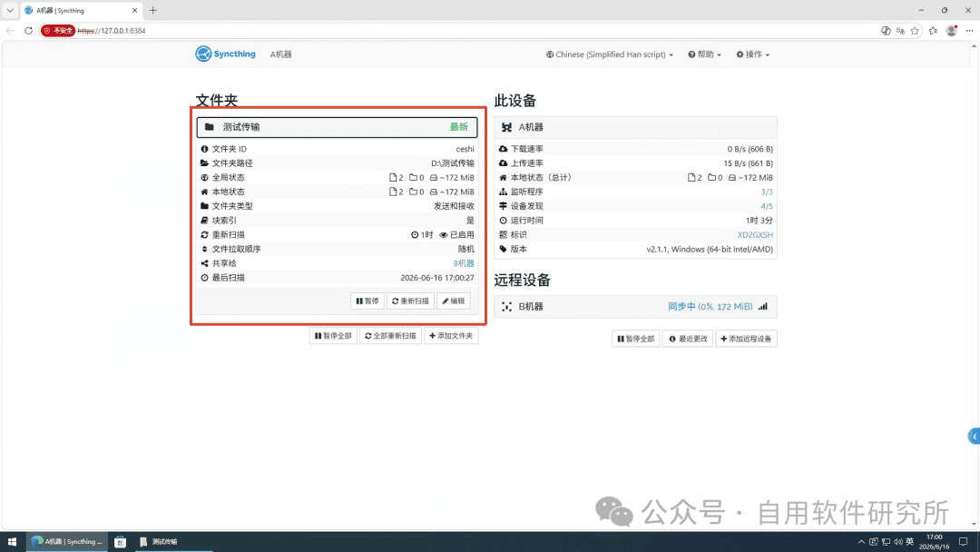
Task: Open the browser tab list chevron
Action: [x=10, y=10]
